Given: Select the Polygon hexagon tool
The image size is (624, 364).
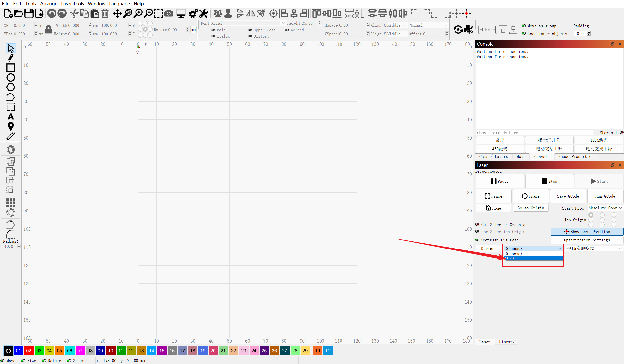Looking at the screenshot, I should pos(11,87).
